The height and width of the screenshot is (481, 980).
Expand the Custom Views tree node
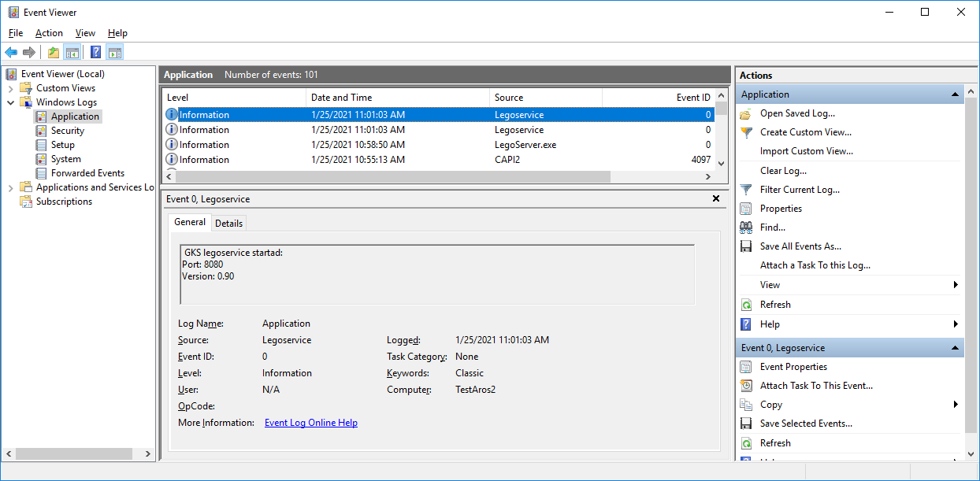pyautogui.click(x=11, y=88)
